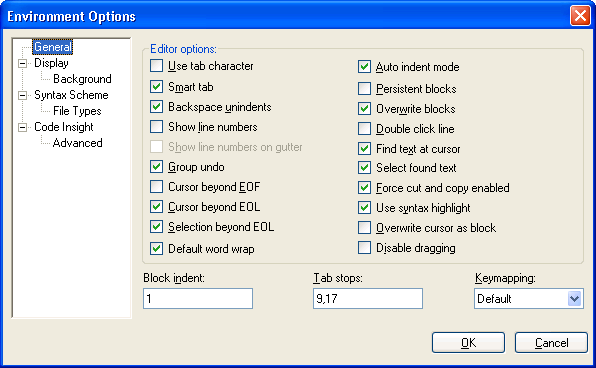Select General in the options tree
The image size is (596, 368).
pos(52,47)
